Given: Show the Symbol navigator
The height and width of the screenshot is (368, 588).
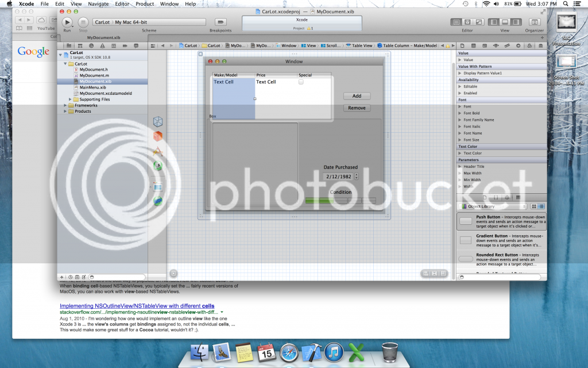Looking at the screenshot, I should tap(80, 45).
